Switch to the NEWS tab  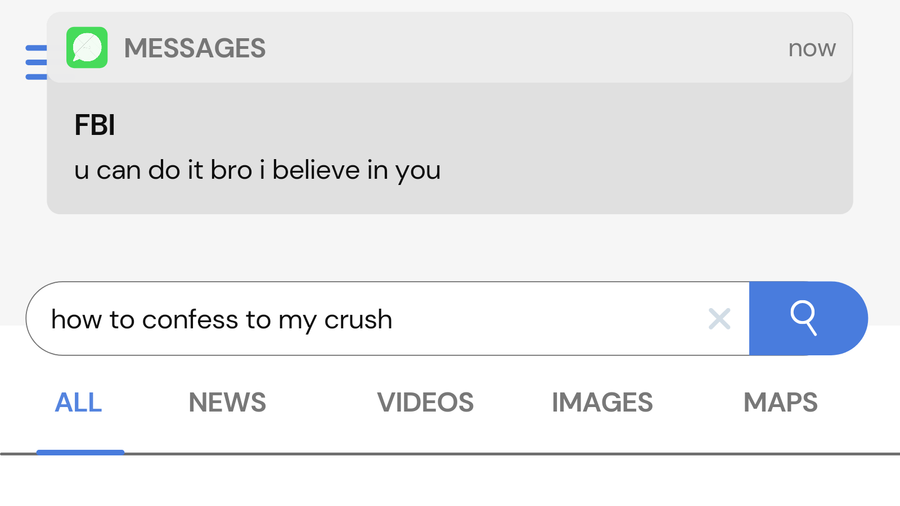click(227, 403)
